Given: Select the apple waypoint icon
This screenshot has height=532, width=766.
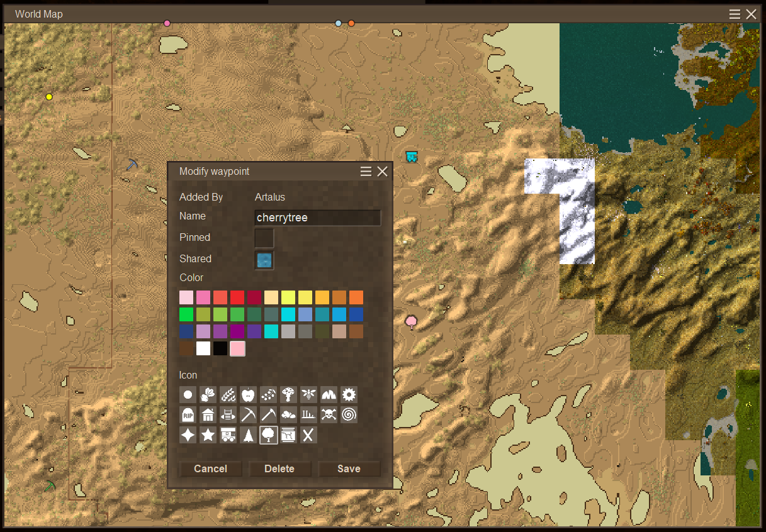Looking at the screenshot, I should [x=248, y=395].
